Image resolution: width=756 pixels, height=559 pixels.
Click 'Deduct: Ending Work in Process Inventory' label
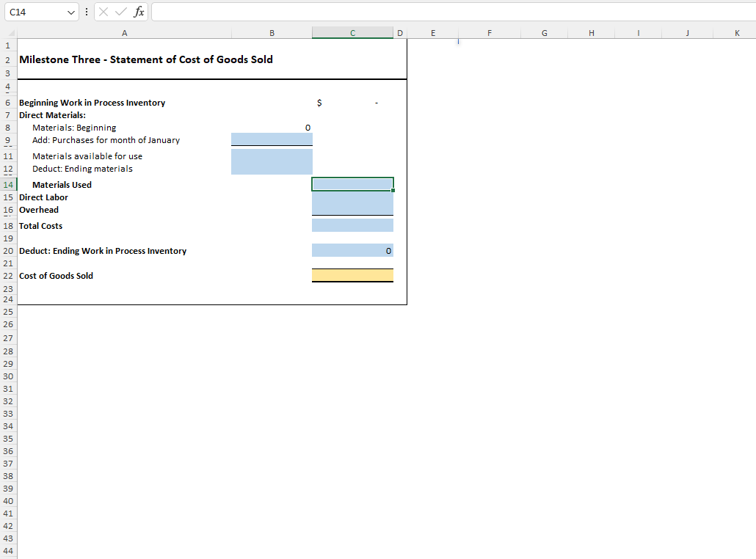point(103,251)
